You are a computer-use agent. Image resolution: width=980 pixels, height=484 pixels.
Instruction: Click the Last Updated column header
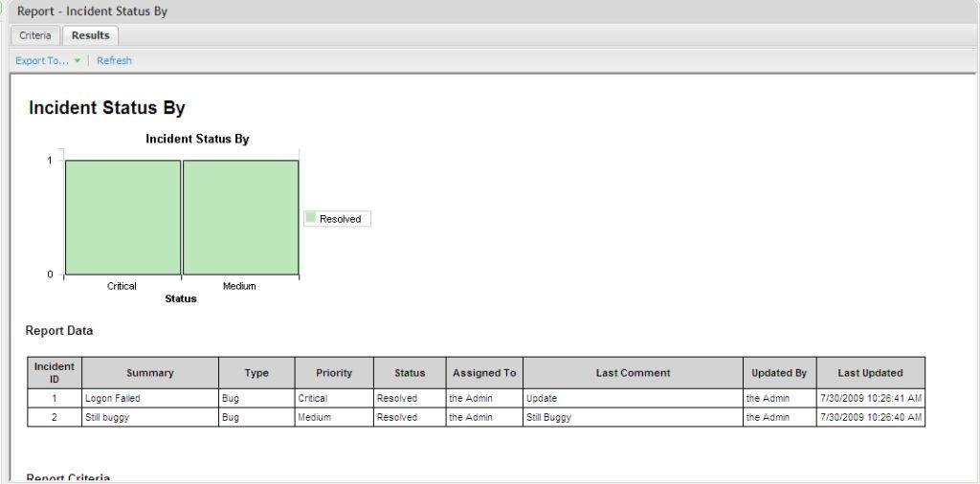(870, 373)
